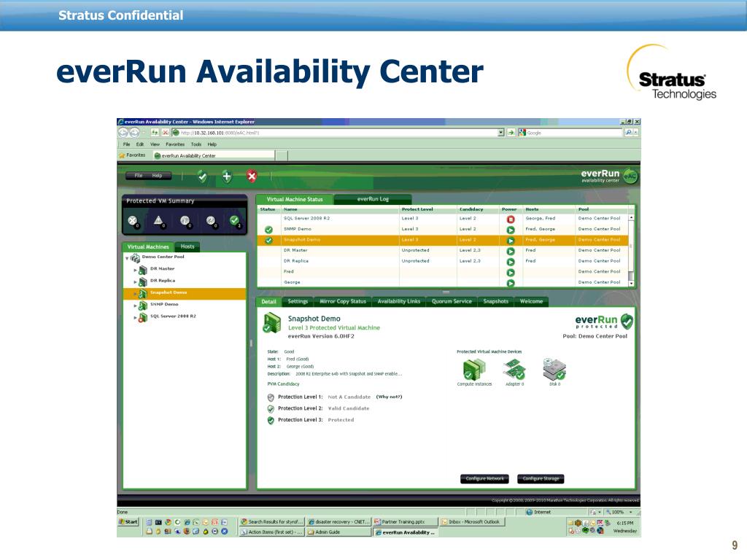Click the Protection Level 2 shield icon
The width and height of the screenshot is (747, 560).
pyautogui.click(x=271, y=408)
